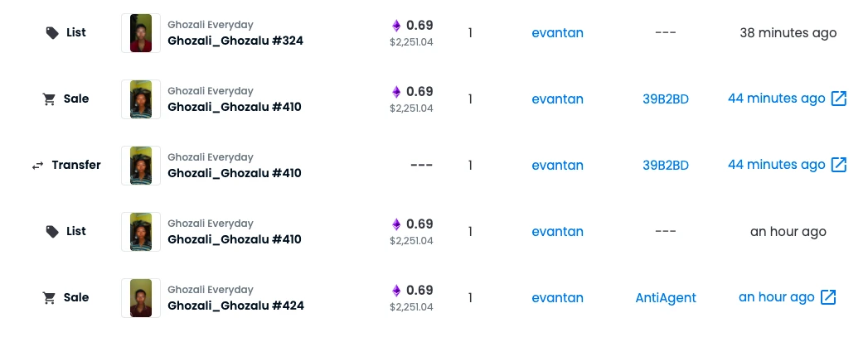Open Ghozali Everyday collection in #324 row

pos(211,25)
